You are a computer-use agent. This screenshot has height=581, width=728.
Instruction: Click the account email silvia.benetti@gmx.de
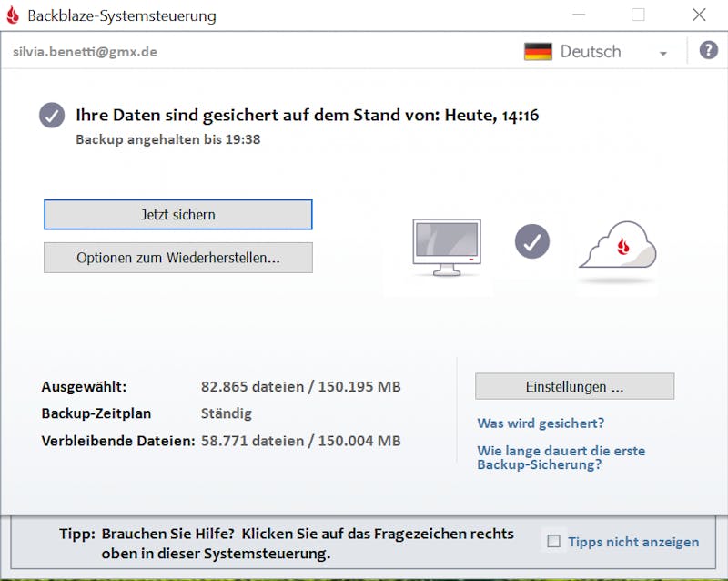pos(85,52)
